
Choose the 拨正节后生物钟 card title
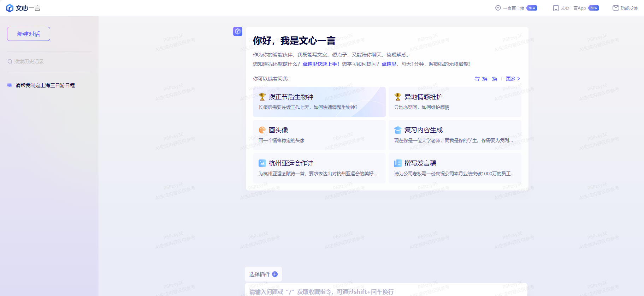coord(291,97)
